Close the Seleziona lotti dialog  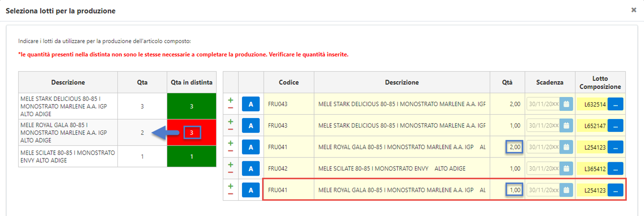coord(633,10)
